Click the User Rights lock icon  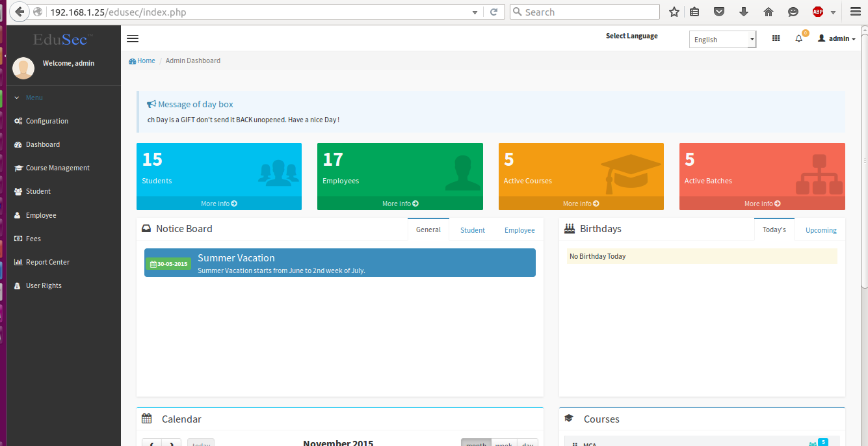18,286
